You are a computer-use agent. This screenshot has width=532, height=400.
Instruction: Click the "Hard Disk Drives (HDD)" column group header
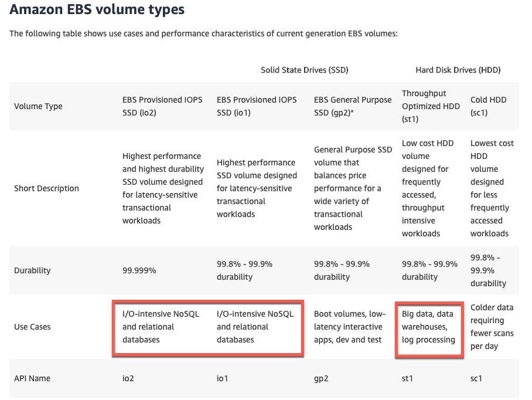point(458,70)
